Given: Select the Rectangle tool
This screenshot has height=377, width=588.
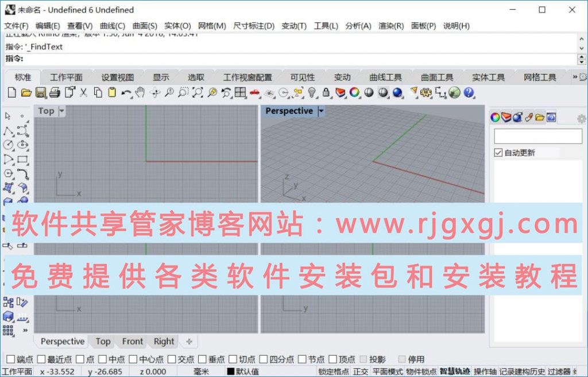Looking at the screenshot, I should click(x=22, y=159).
